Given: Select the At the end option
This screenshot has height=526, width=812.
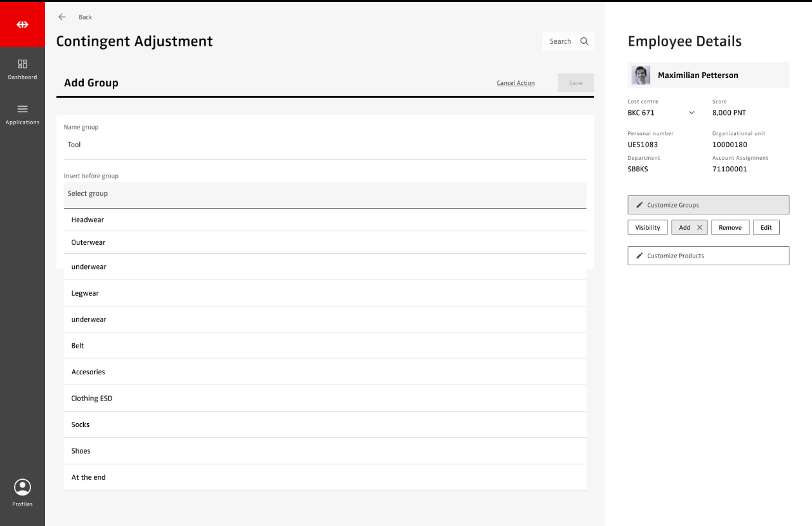Looking at the screenshot, I should [88, 477].
